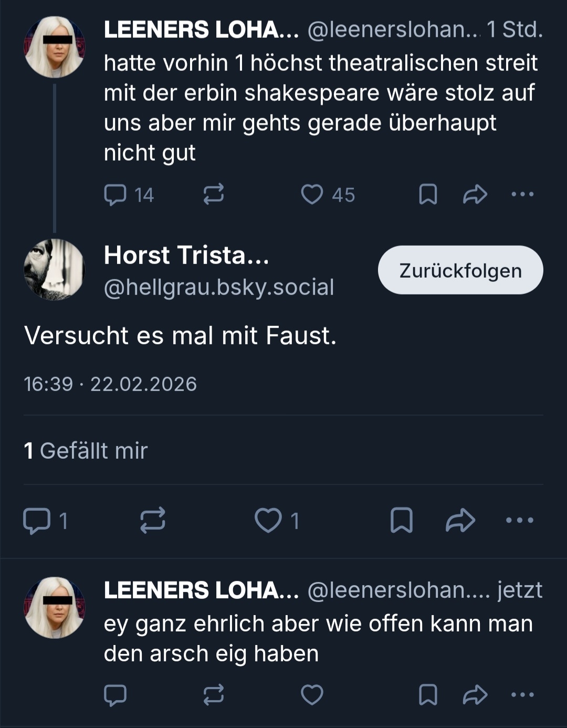Open Horst Trista's profile picture
Viewport: 567px width, 728px height.
[x=54, y=270]
